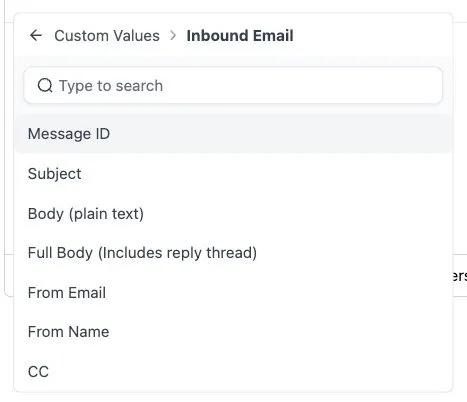Select the CC custom value

[233, 371]
